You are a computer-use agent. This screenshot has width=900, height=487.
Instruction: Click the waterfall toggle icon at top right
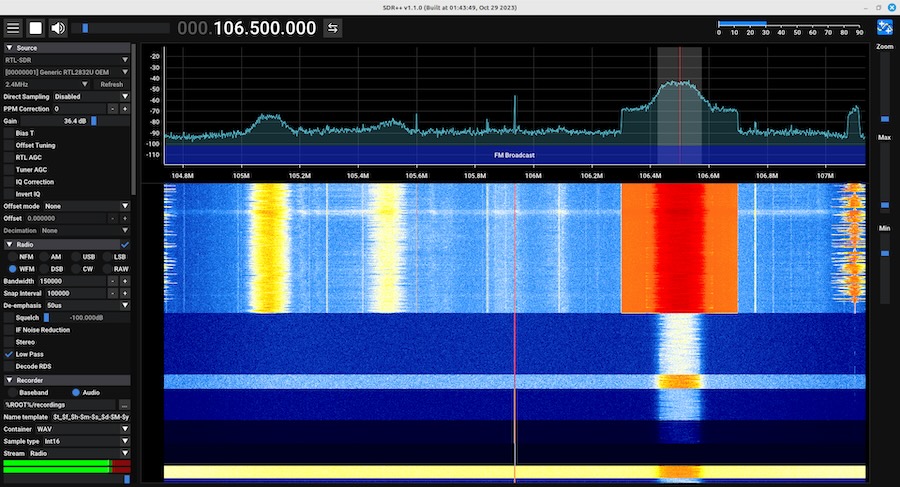point(885,28)
